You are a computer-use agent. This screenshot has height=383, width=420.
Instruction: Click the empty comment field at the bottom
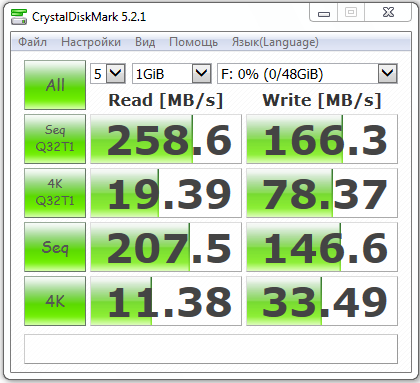[211, 349]
